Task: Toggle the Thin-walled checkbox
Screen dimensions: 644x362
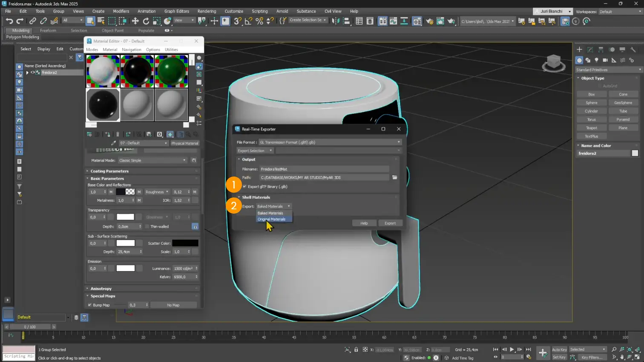Action: pyautogui.click(x=147, y=226)
